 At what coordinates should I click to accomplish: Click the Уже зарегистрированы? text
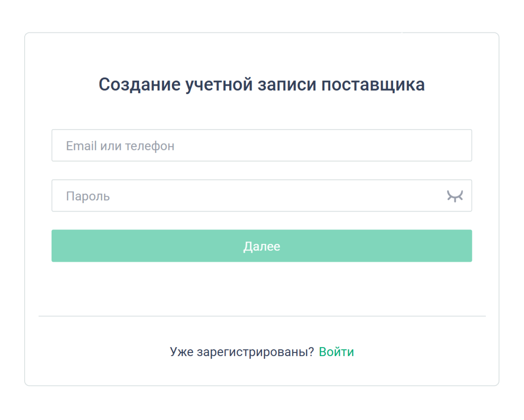coord(242,351)
